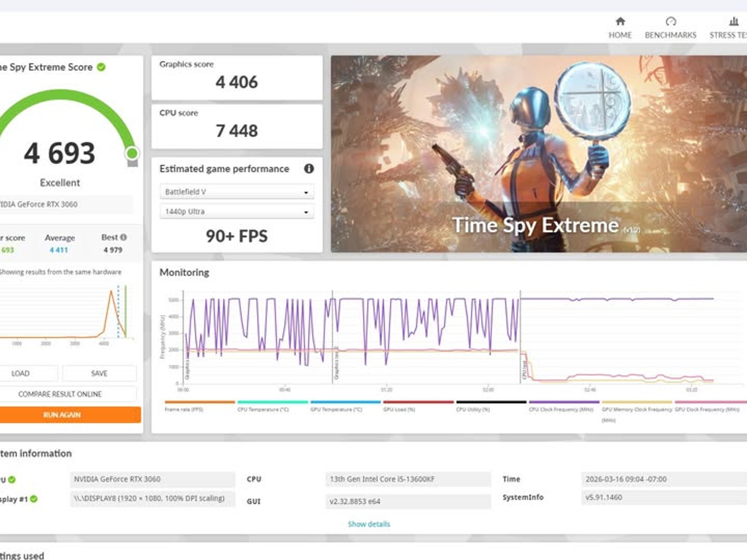
Task: Toggle the CPU Temperature legend item
Action: (x=272, y=406)
